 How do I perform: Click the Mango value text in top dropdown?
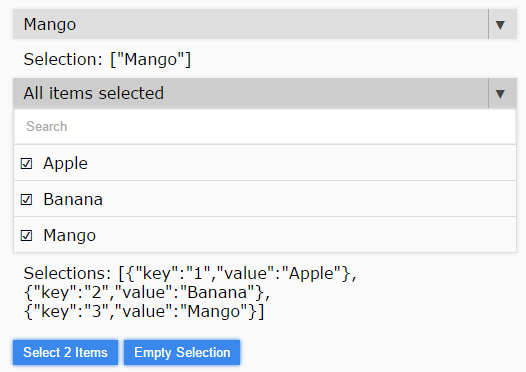tap(50, 25)
